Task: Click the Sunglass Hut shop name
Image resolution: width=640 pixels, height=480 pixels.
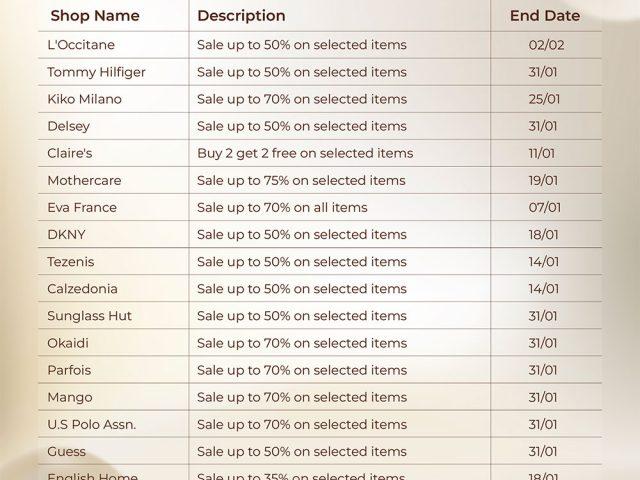Action: tap(89, 315)
